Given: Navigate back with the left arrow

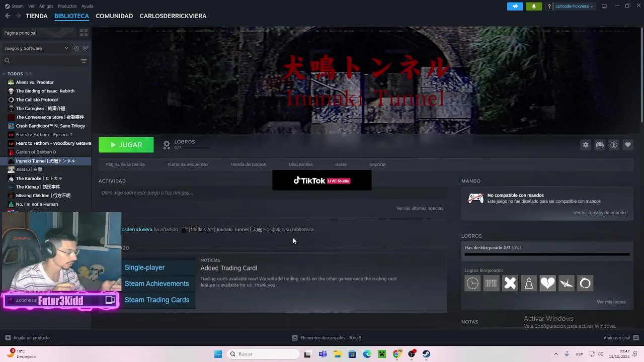Looking at the screenshot, I should 8,16.
